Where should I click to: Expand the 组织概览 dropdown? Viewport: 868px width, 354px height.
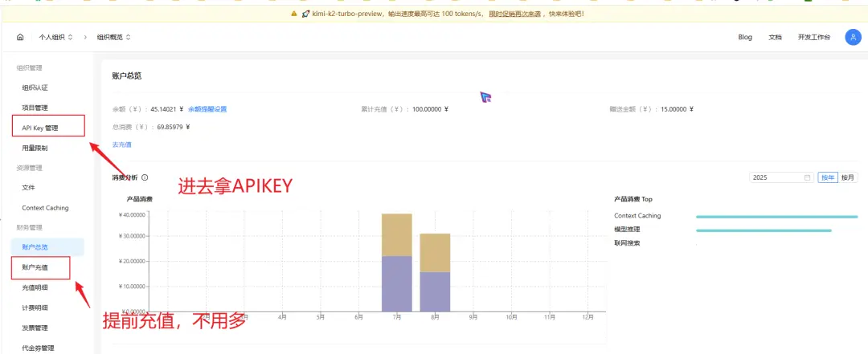[114, 37]
